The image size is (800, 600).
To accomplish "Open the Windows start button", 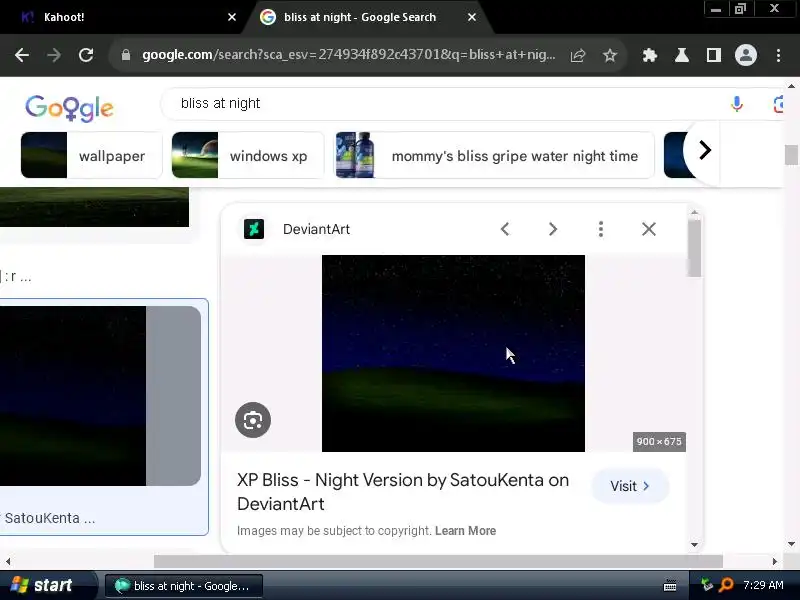I will [x=47, y=585].
